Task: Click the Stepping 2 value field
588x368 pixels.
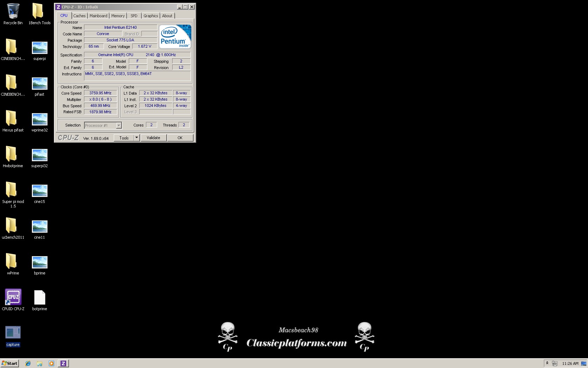Action: pos(181,61)
